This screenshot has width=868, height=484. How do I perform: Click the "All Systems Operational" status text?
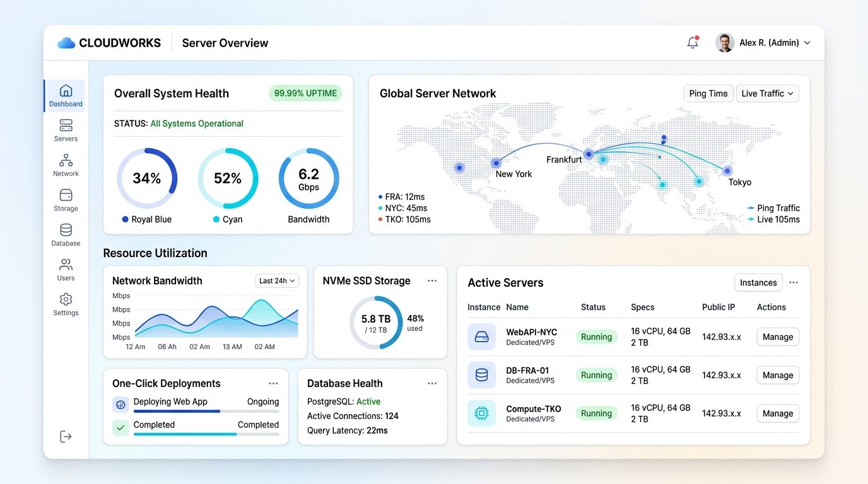pyautogui.click(x=197, y=124)
